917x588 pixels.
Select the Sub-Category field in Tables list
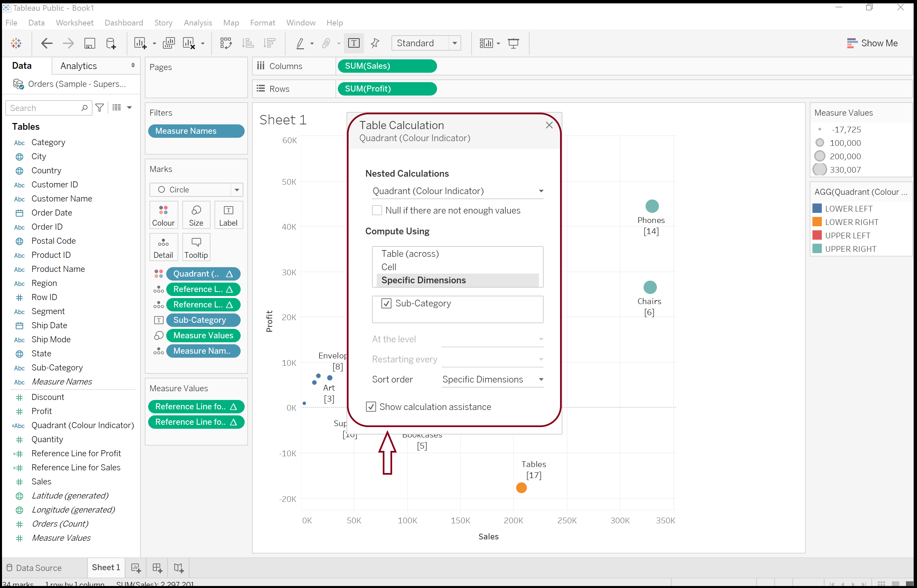(57, 368)
